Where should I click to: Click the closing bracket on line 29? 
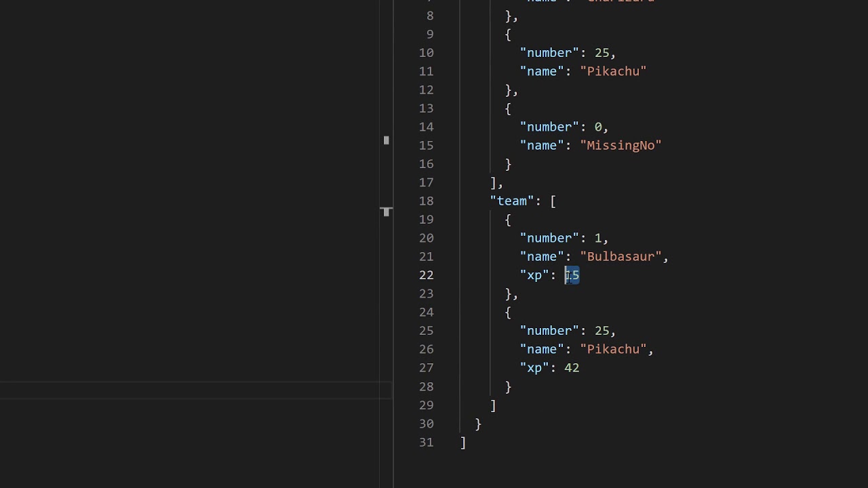[x=494, y=405]
